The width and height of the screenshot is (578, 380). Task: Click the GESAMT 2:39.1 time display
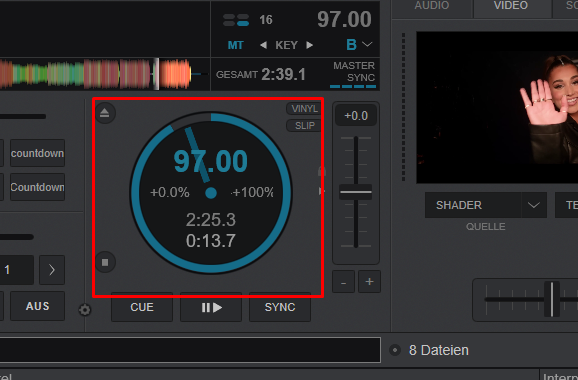coord(261,74)
